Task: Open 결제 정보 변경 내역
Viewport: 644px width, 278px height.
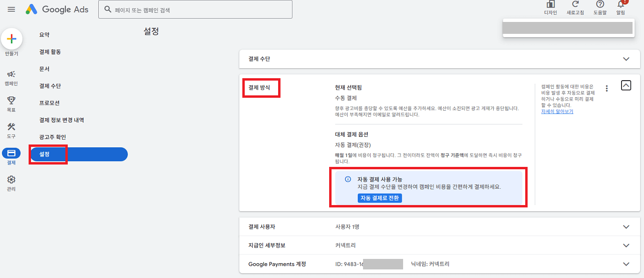Action: (62, 120)
